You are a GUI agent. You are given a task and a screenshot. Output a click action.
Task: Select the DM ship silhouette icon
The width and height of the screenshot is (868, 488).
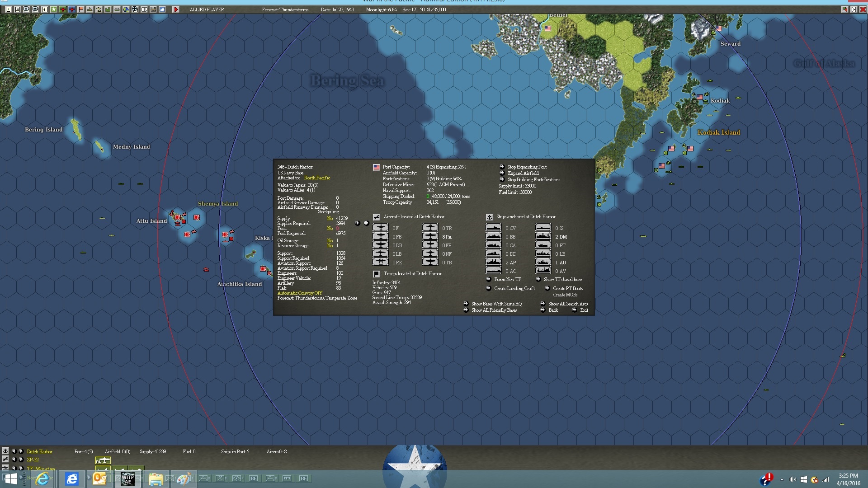[x=543, y=236]
